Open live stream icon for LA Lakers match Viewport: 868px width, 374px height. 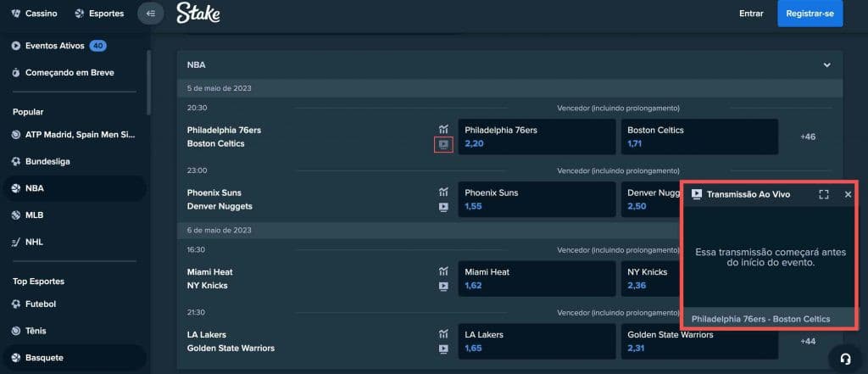(442, 349)
